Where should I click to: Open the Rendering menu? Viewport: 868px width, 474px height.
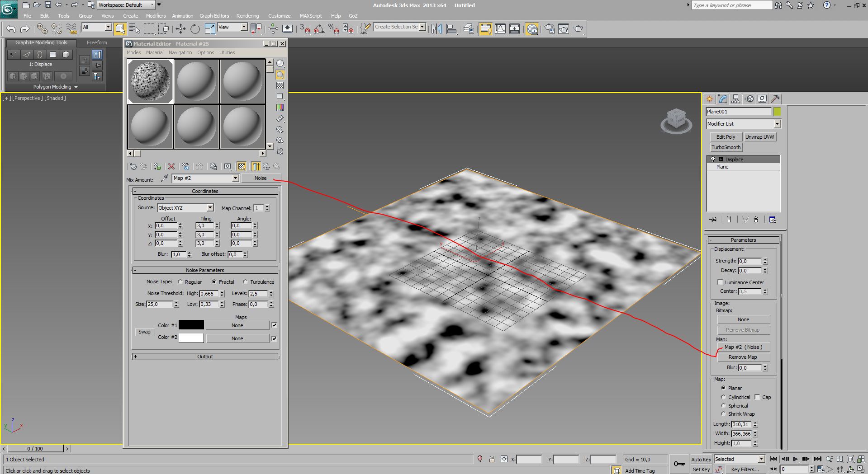pyautogui.click(x=247, y=16)
